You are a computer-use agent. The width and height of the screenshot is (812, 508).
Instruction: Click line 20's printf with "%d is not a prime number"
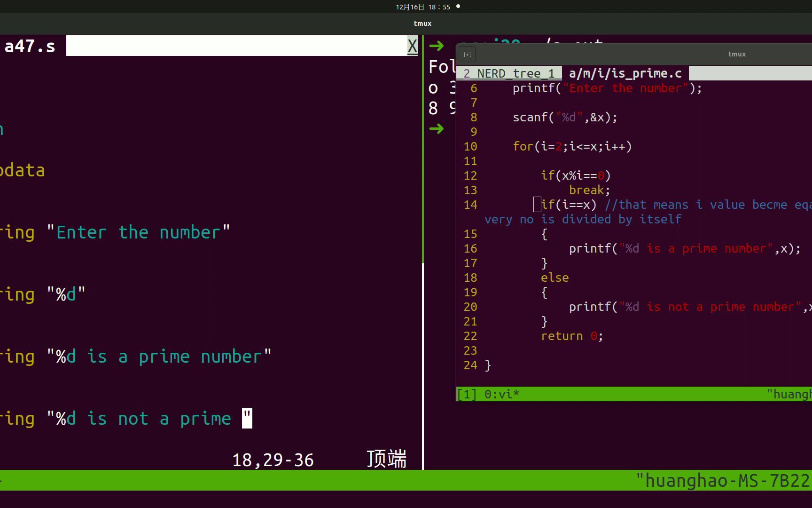pyautogui.click(x=690, y=307)
